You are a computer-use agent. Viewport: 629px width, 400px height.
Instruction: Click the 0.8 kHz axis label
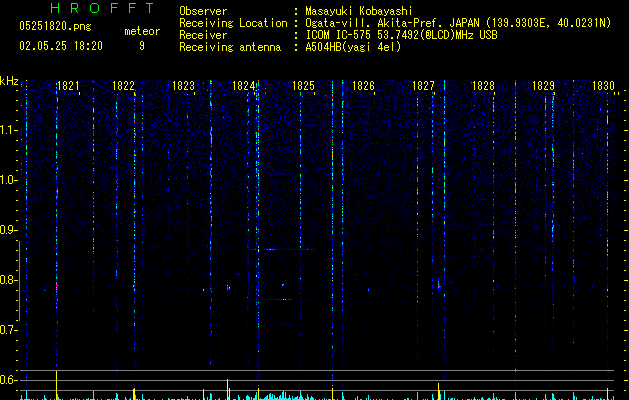(8, 280)
